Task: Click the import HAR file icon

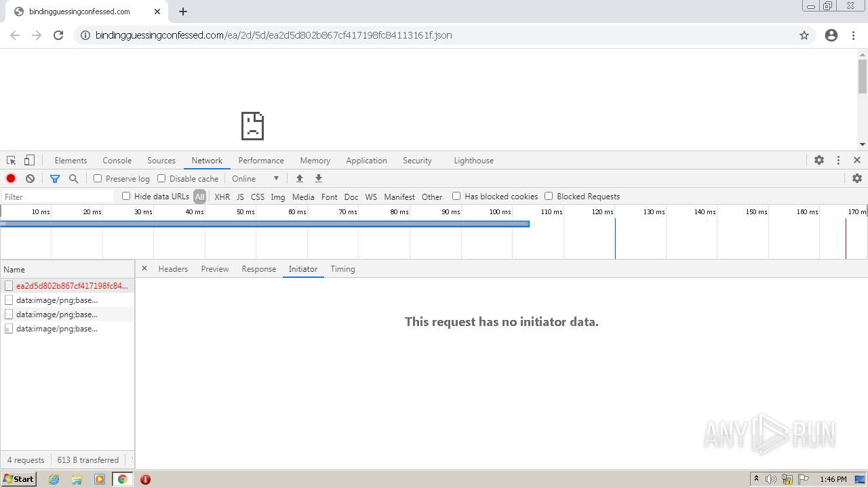Action: (300, 178)
